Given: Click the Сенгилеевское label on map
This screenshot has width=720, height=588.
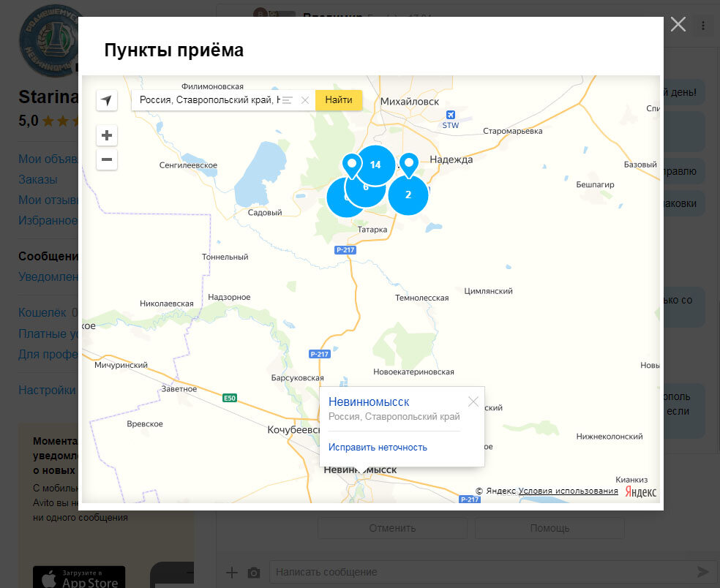Looking at the screenshot, I should (x=188, y=165).
